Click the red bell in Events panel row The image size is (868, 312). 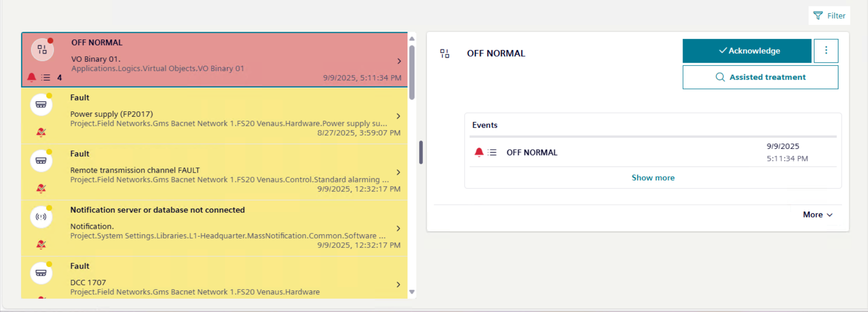[479, 152]
